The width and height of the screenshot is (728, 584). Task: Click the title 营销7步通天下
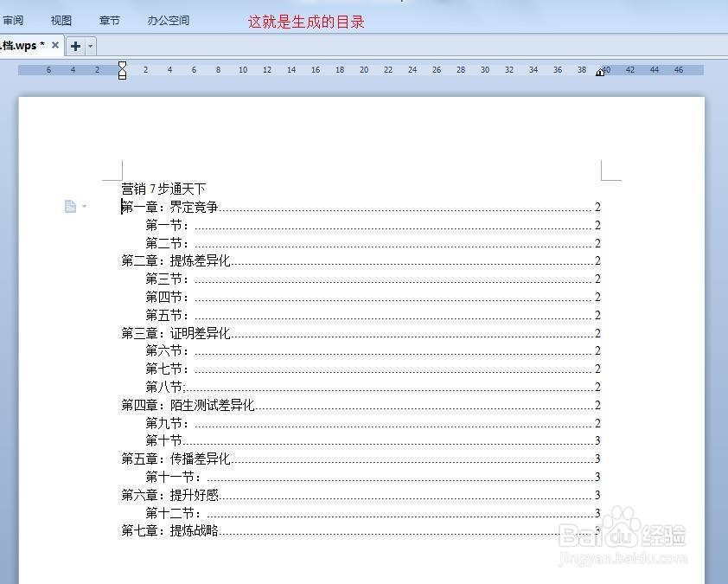coord(163,189)
